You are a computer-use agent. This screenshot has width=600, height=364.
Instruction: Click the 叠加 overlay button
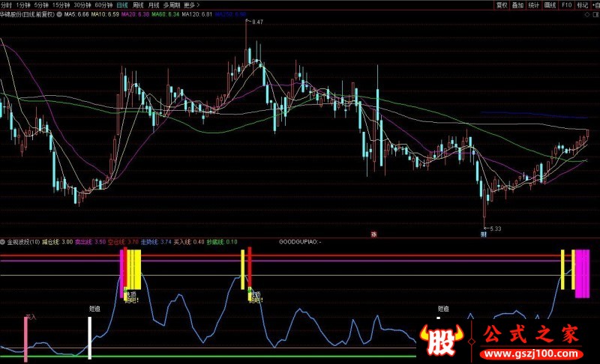pyautogui.click(x=517, y=4)
